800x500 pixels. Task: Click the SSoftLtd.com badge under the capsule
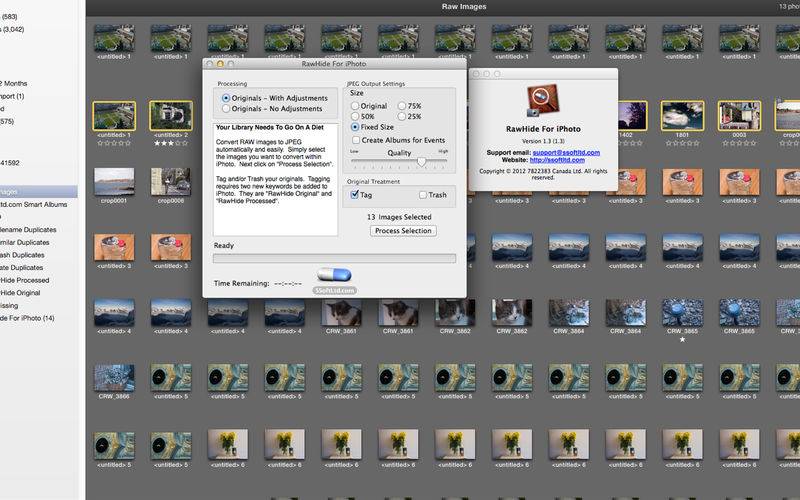(334, 290)
